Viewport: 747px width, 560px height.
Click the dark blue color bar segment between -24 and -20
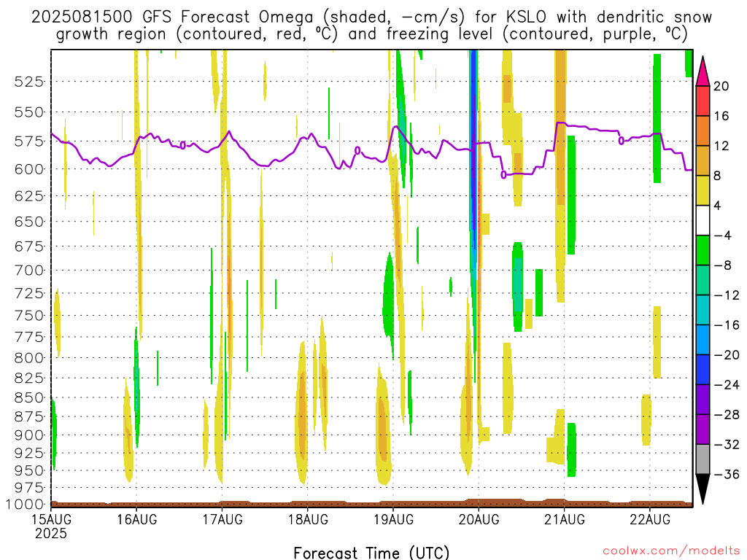coord(703,370)
